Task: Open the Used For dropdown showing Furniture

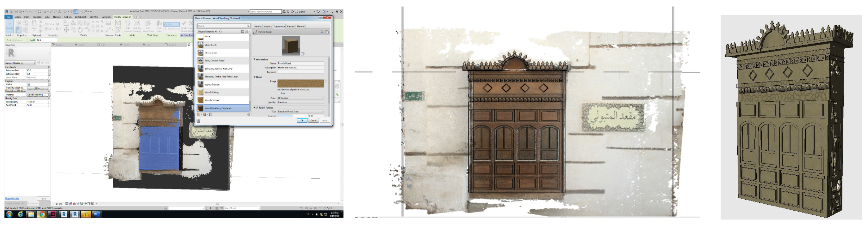Action: (x=301, y=102)
